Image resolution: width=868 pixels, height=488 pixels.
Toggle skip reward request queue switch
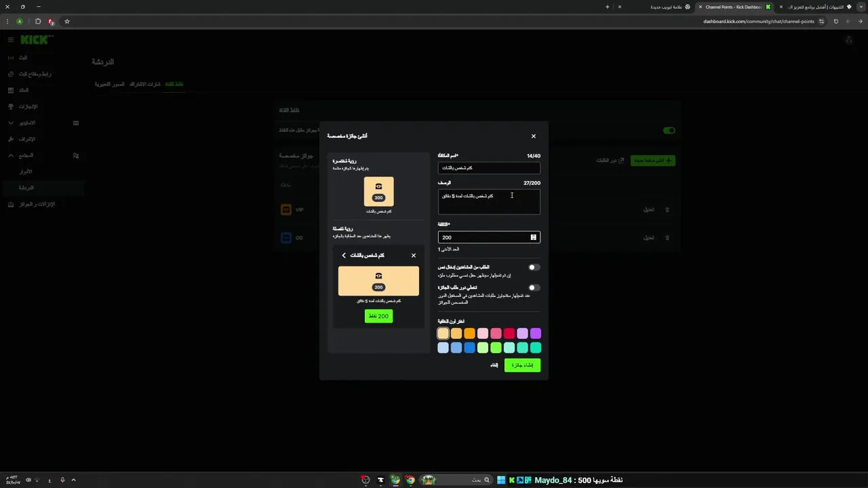tap(534, 288)
